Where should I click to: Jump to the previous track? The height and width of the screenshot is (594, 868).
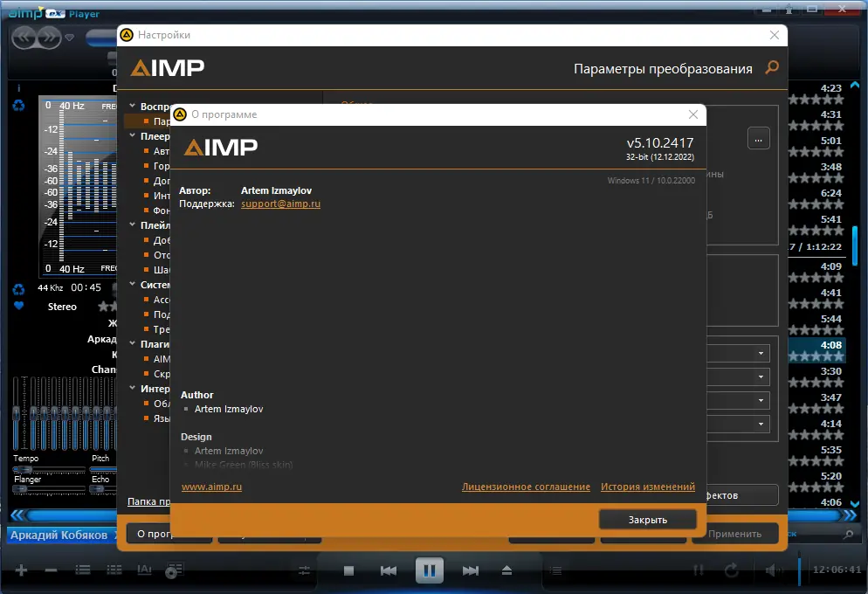(x=388, y=570)
